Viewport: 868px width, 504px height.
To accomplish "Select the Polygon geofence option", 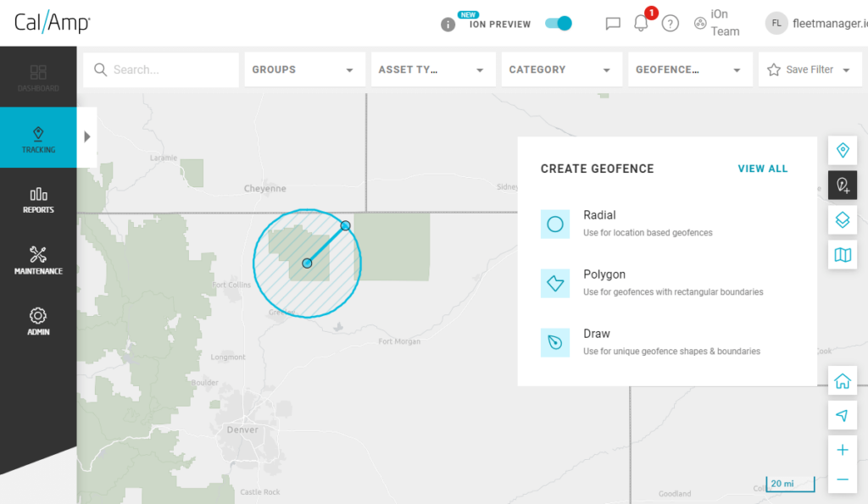I will coord(555,283).
